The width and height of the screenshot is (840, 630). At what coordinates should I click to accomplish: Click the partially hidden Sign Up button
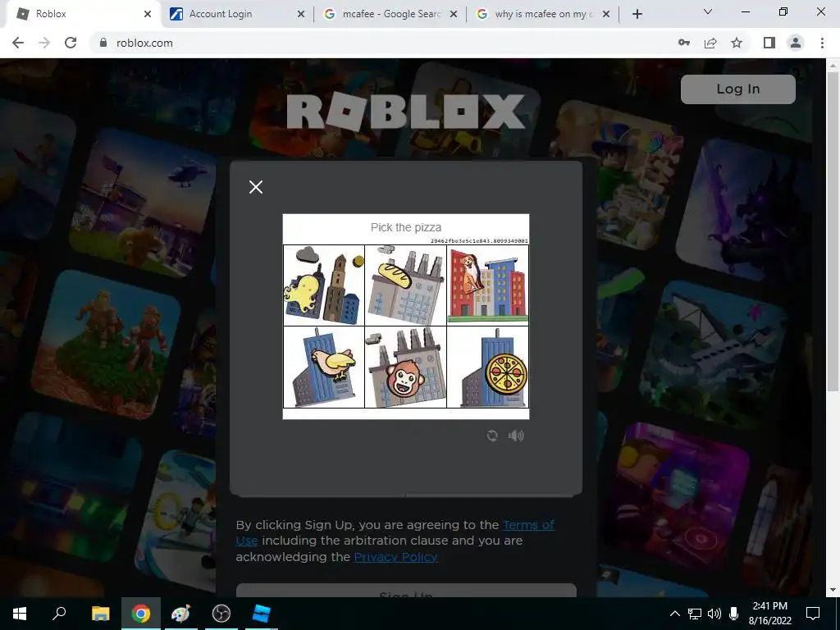405,591
